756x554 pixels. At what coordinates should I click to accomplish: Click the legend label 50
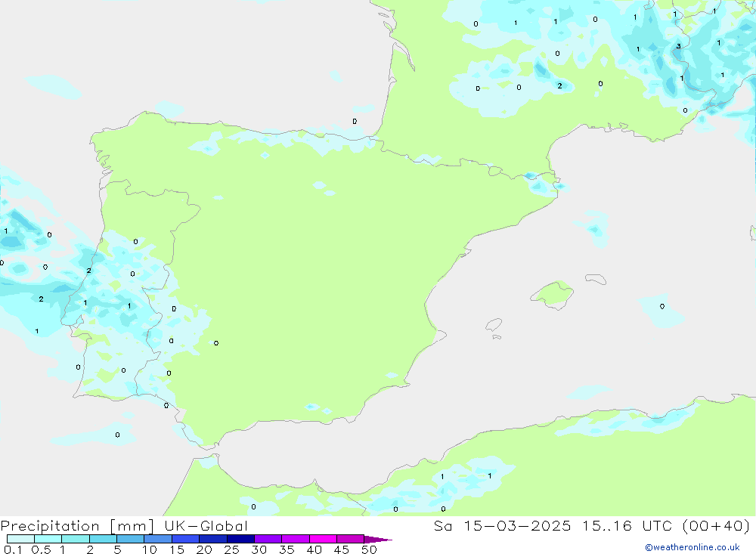pos(369,549)
